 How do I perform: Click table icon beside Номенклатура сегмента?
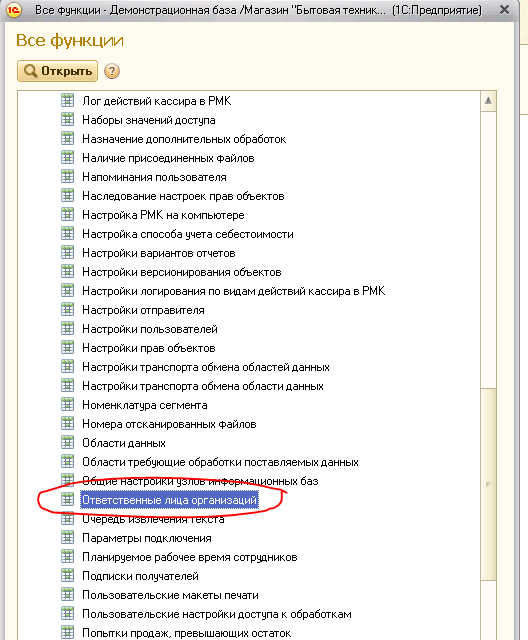pyautogui.click(x=67, y=404)
